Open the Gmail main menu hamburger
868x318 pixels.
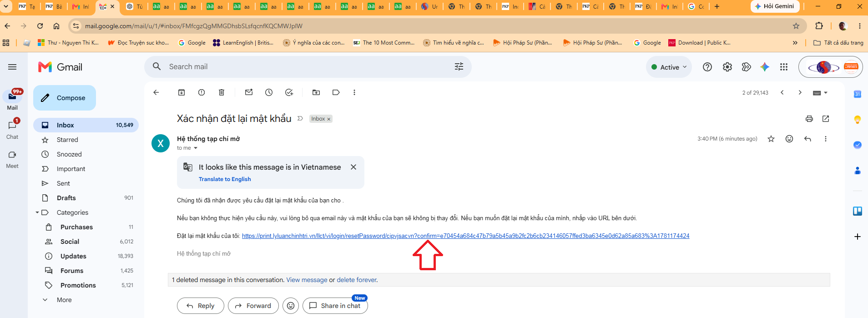pyautogui.click(x=12, y=67)
